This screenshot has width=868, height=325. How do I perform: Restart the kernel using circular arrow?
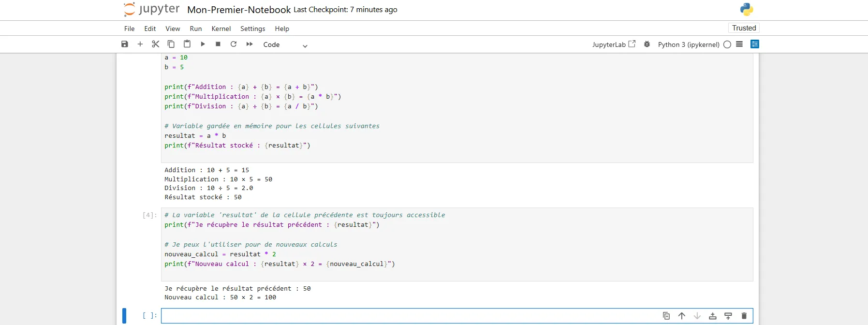(x=234, y=44)
